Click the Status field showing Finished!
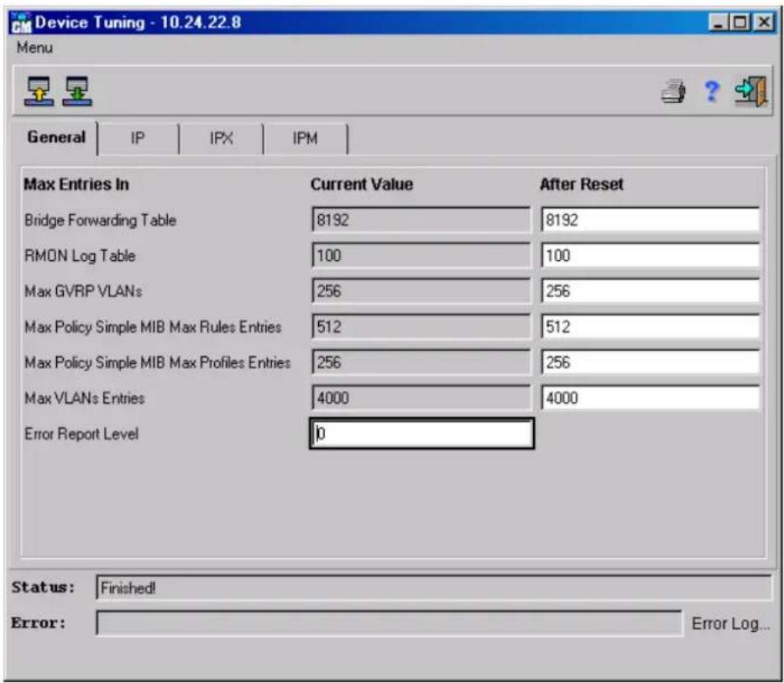 (x=433, y=588)
